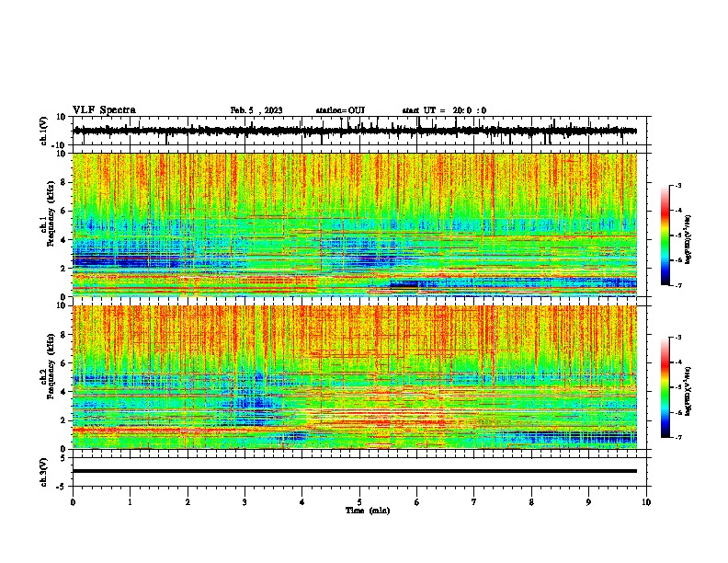Click the "Time (min)" axis label
728x563 pixels.
[x=368, y=511]
